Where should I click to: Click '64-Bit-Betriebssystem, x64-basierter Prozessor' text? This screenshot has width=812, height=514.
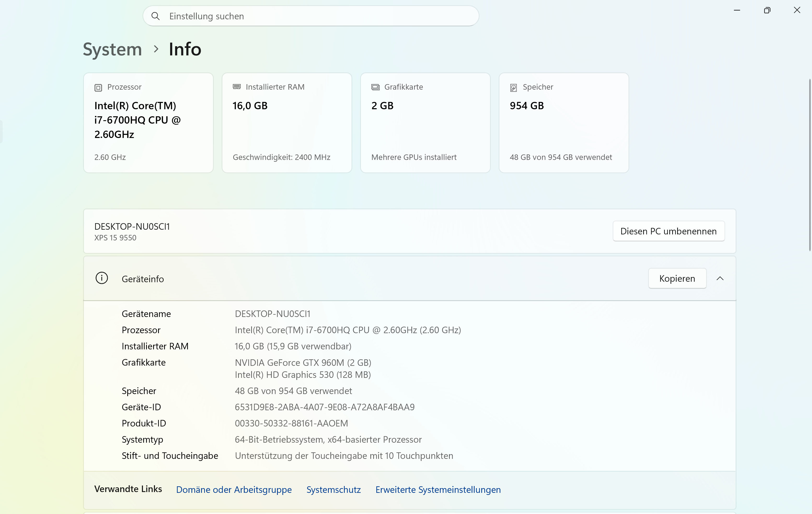(328, 440)
